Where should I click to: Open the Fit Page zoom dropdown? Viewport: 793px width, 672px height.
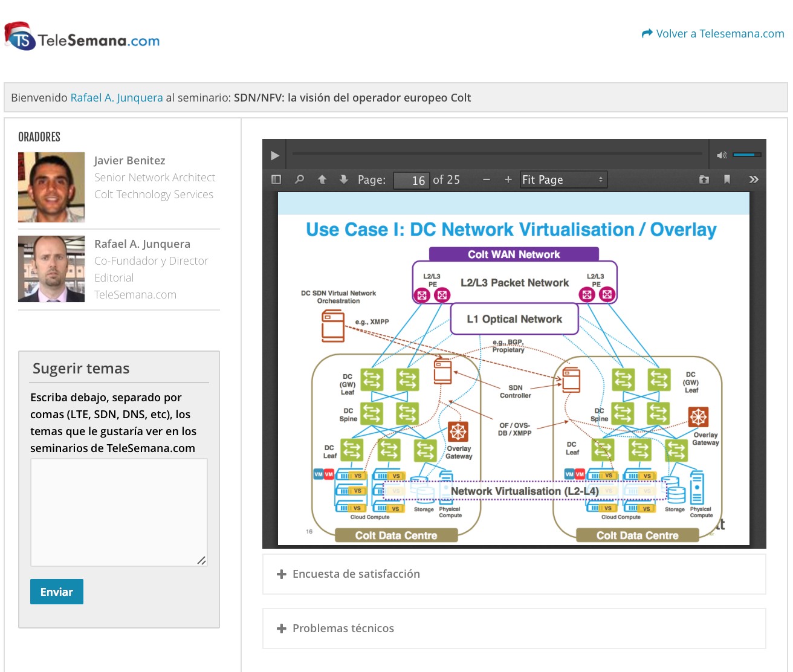coord(563,179)
